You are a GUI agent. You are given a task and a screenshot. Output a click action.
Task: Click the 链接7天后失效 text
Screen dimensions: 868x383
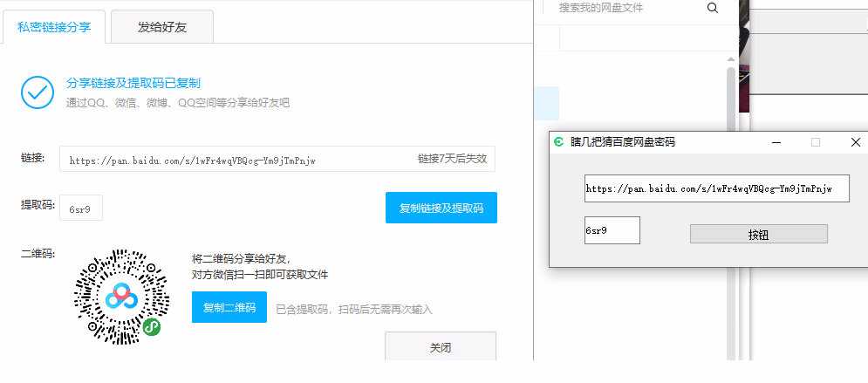(x=452, y=159)
